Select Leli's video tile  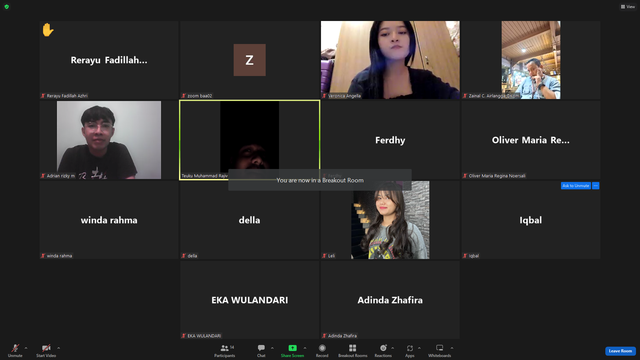pyautogui.click(x=390, y=220)
